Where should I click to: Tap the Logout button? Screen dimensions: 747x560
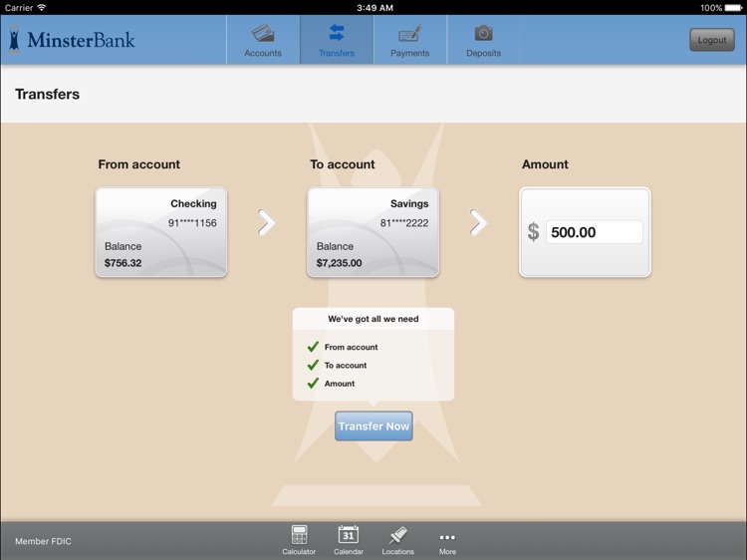coord(712,40)
